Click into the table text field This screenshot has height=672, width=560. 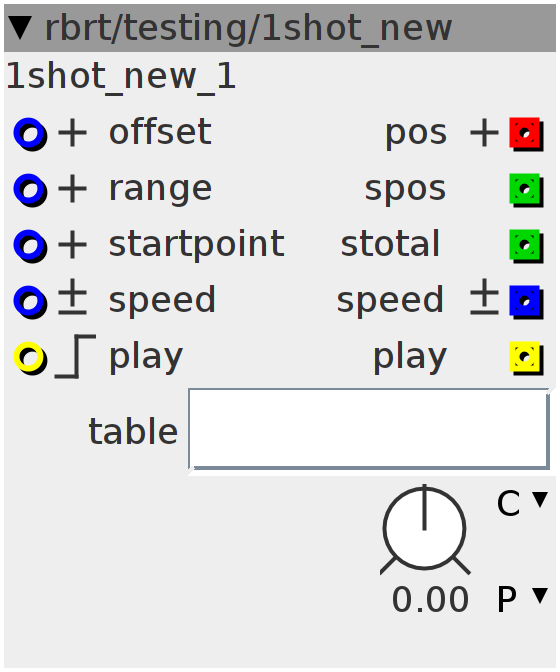(x=369, y=429)
